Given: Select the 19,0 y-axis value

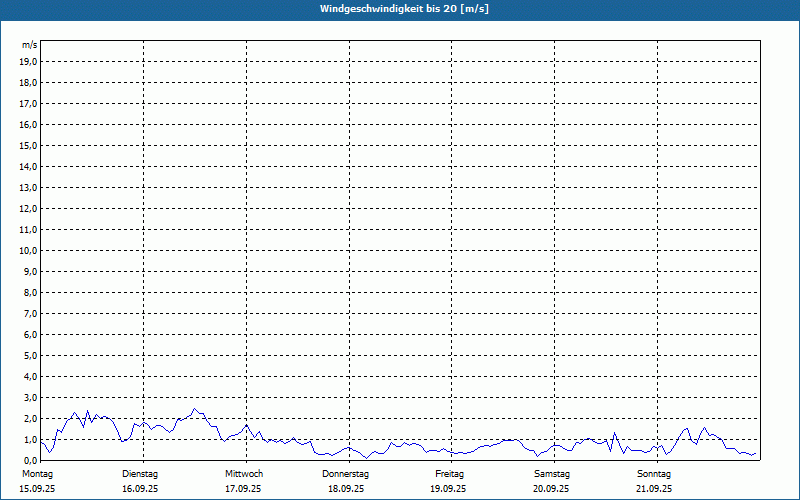Looking at the screenshot, I should (28, 62).
